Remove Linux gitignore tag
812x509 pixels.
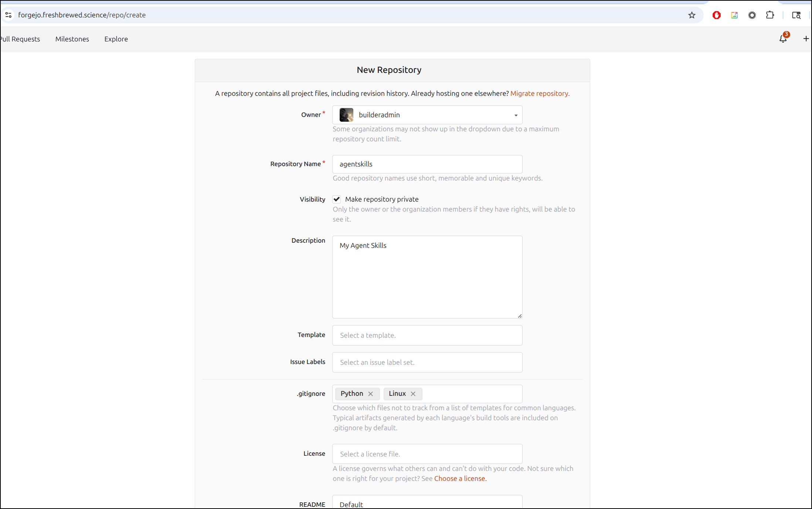coord(413,394)
